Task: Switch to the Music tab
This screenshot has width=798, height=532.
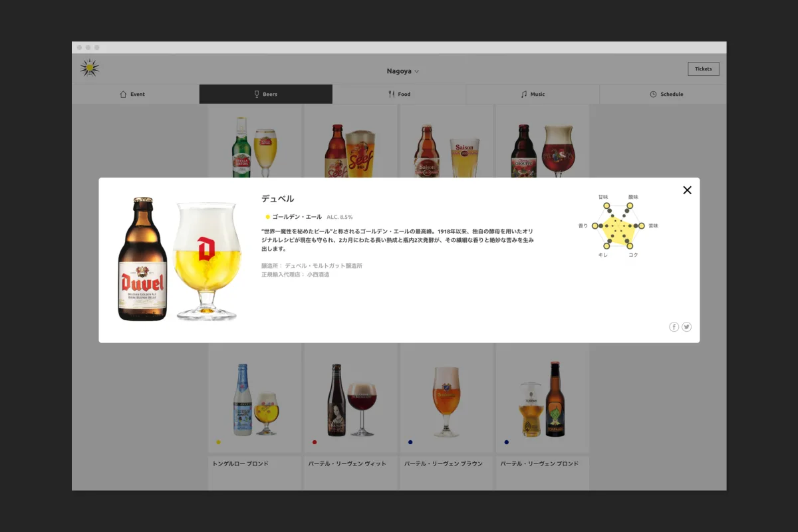Action: click(537, 94)
